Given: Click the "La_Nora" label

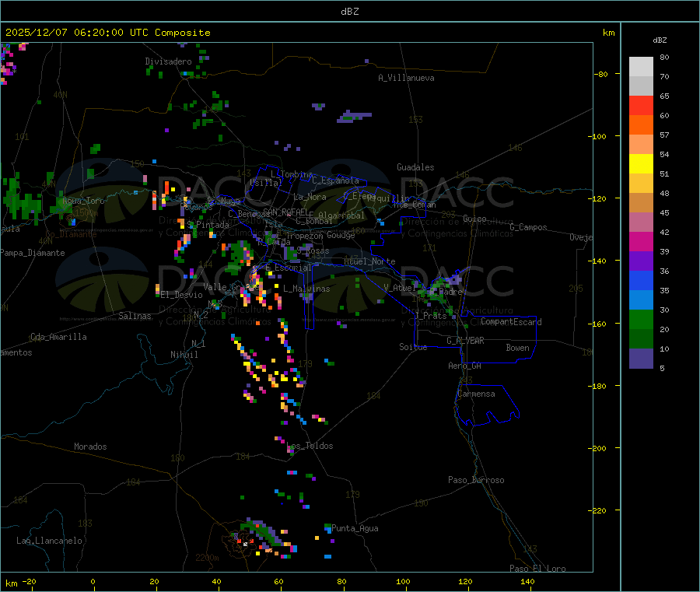Looking at the screenshot, I should click(310, 197).
